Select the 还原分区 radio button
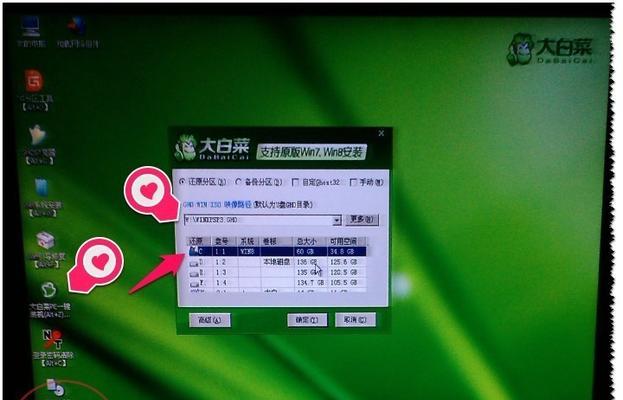This screenshot has height=400, width=623. [x=182, y=182]
